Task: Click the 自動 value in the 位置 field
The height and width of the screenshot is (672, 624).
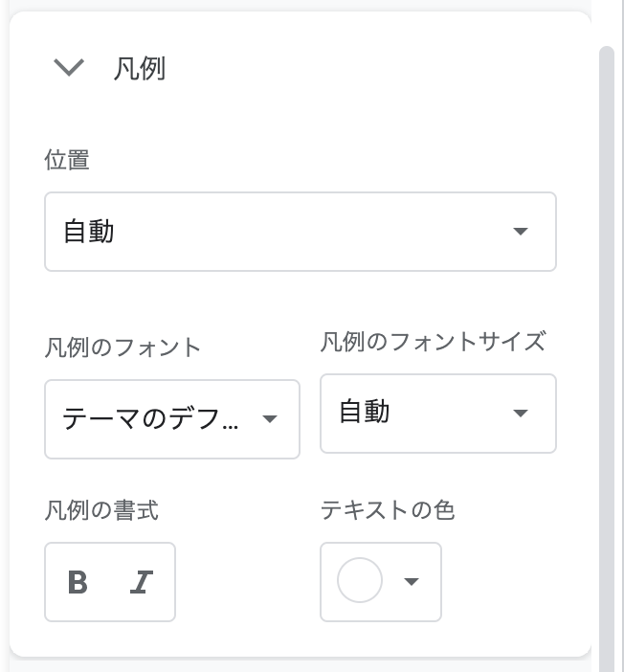Action: (x=89, y=232)
